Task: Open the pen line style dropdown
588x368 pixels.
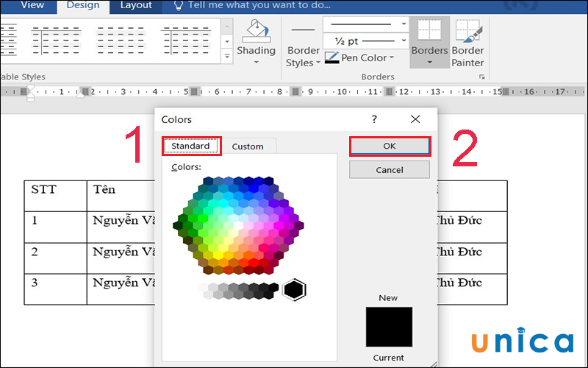Action: click(x=404, y=24)
